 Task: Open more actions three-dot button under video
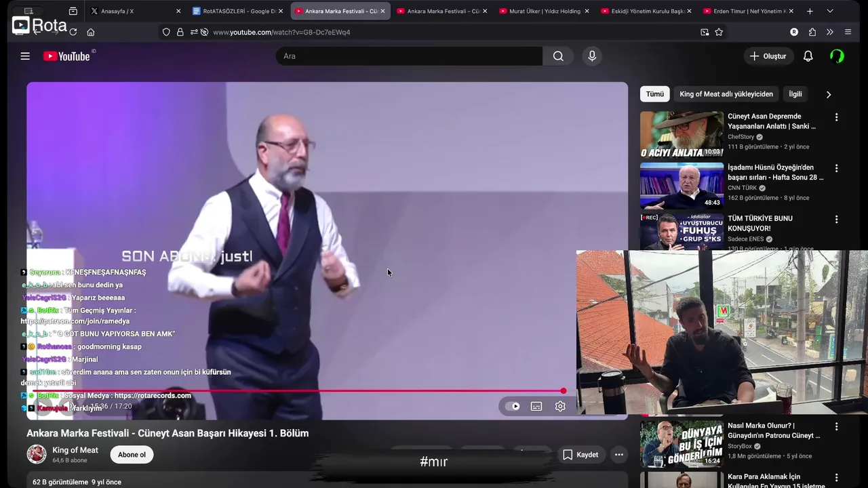coord(618,455)
